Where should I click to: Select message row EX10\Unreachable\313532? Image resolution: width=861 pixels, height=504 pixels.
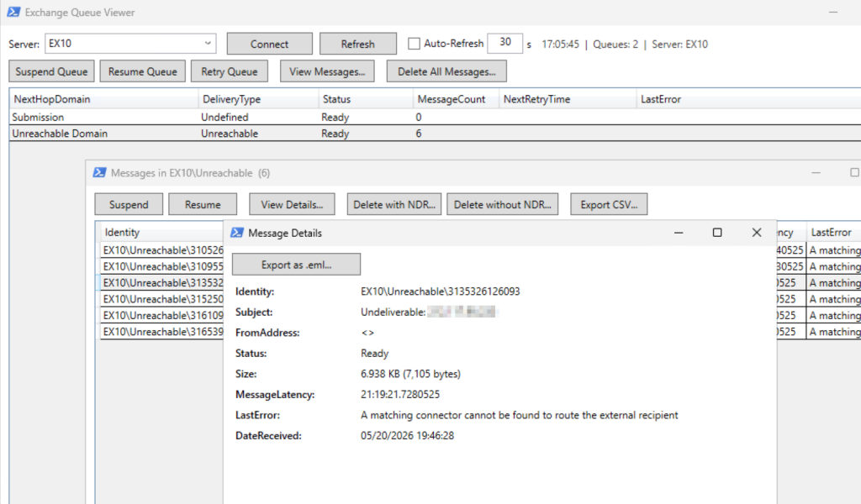[x=162, y=283]
